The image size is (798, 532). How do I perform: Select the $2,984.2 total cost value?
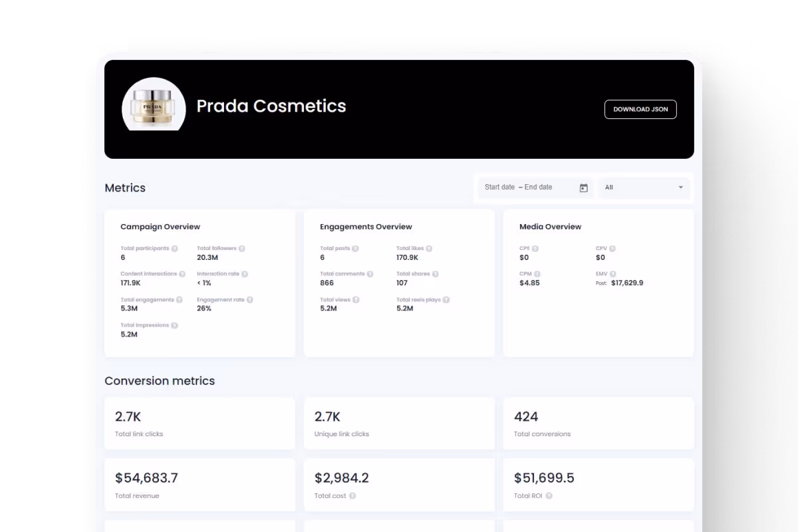pyautogui.click(x=342, y=478)
